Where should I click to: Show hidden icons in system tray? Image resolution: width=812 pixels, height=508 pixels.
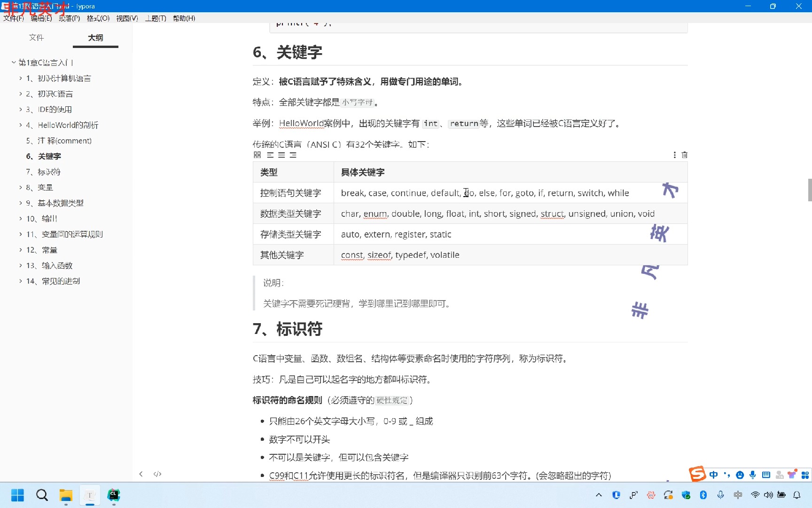(599, 495)
